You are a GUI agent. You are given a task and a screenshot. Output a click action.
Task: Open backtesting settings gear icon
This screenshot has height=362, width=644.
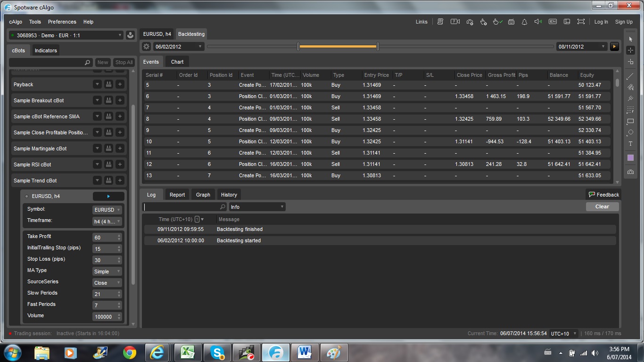point(146,47)
